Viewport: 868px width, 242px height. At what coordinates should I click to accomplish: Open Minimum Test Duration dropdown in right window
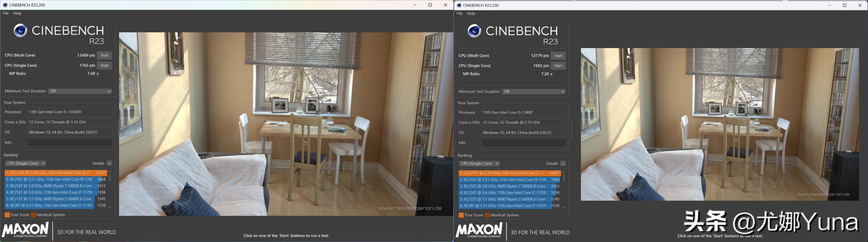534,92
